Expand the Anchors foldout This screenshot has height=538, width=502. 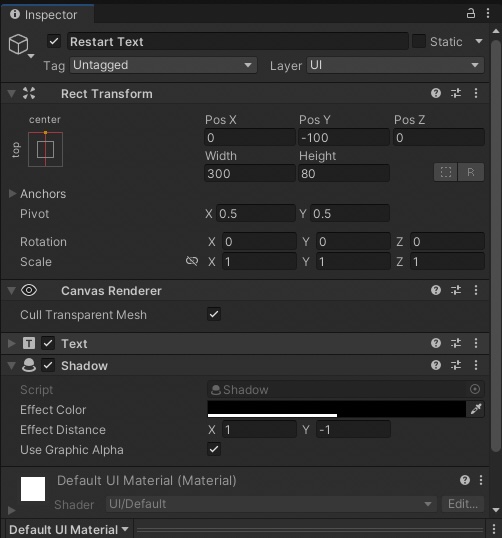coord(12,194)
